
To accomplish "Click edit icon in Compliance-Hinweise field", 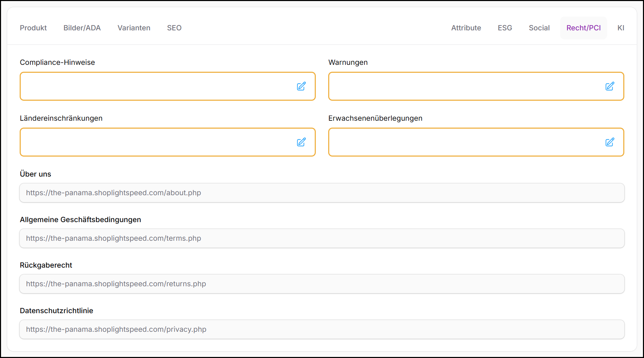I will [301, 86].
